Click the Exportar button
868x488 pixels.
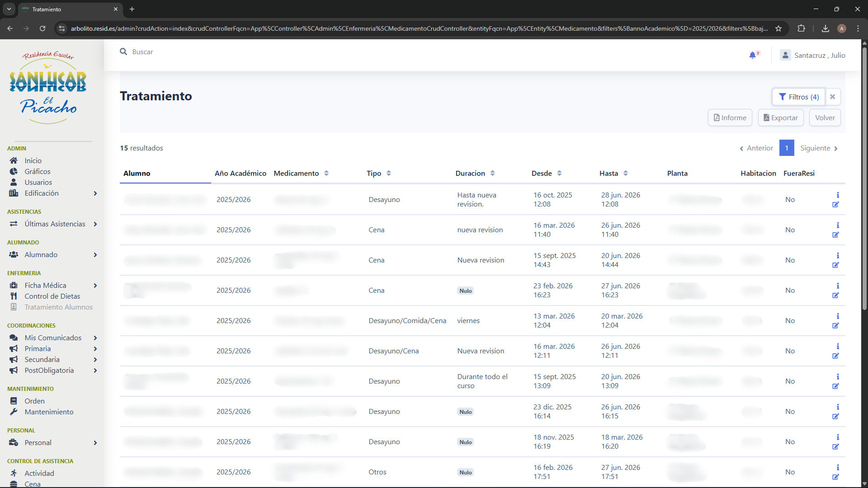pyautogui.click(x=780, y=118)
